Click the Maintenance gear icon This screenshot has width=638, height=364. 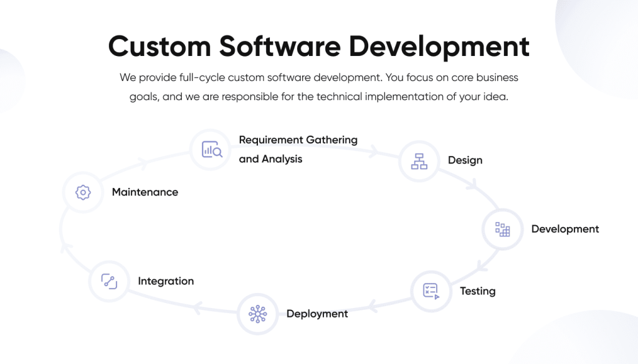click(82, 192)
